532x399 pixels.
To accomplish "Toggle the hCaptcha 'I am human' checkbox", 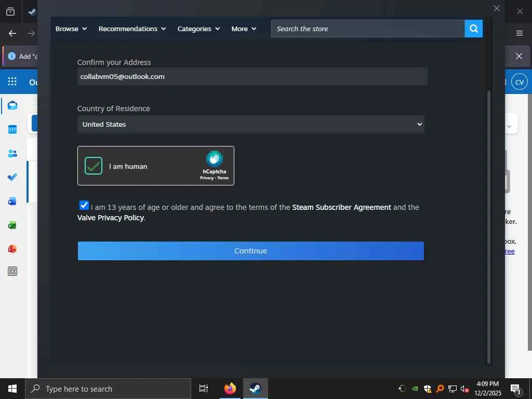I will tap(94, 166).
